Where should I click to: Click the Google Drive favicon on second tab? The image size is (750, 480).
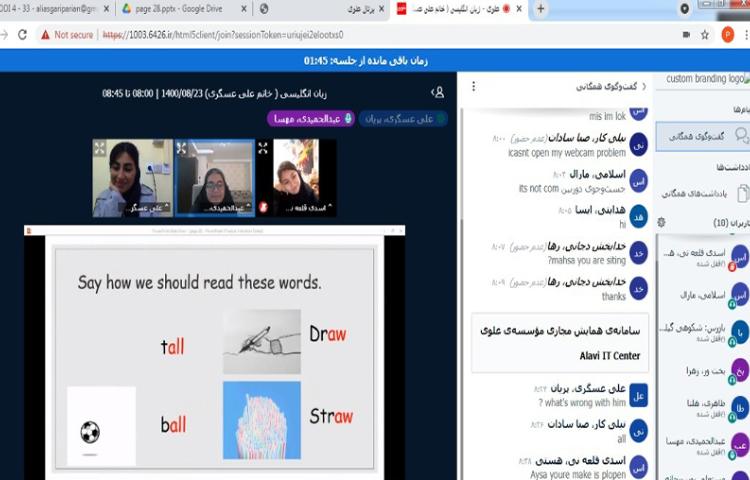tap(127, 9)
